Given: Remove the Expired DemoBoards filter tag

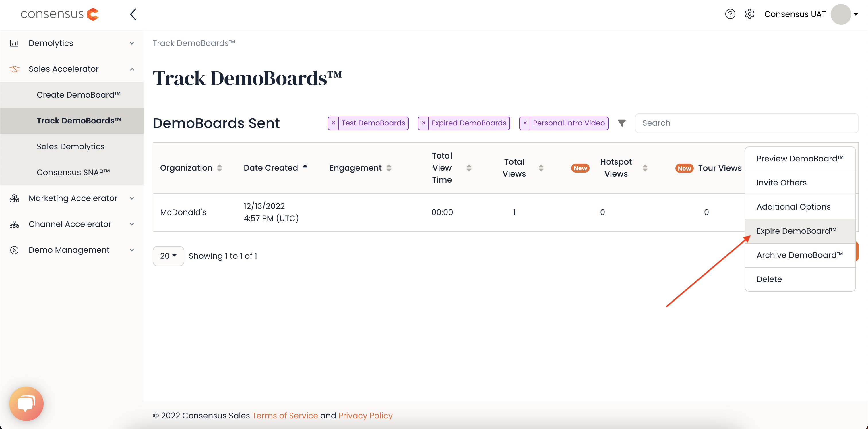Looking at the screenshot, I should [x=424, y=123].
